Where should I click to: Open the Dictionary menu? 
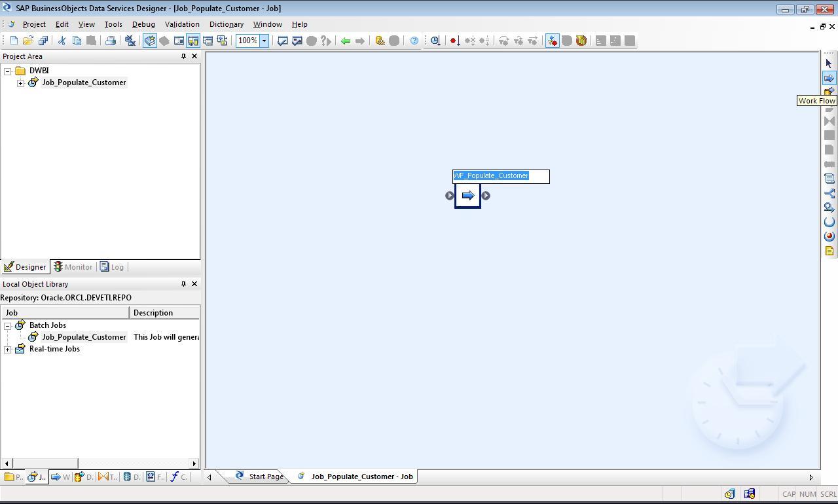point(227,24)
